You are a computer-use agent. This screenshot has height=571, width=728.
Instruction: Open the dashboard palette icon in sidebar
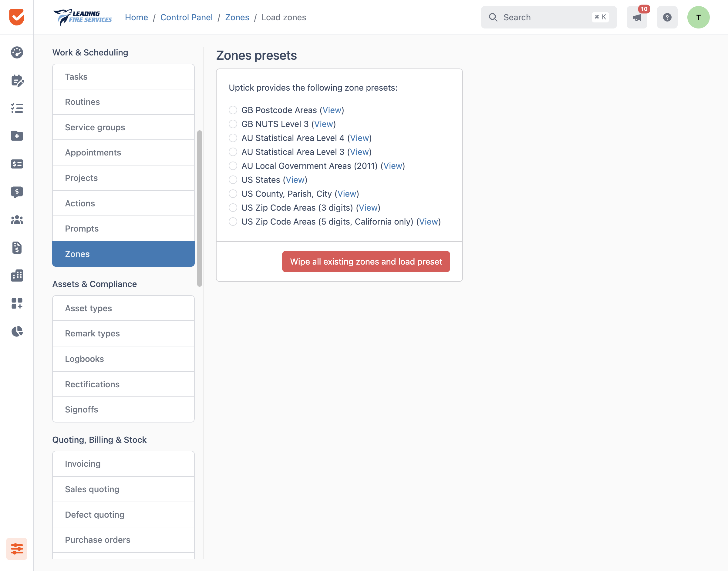coord(17,52)
